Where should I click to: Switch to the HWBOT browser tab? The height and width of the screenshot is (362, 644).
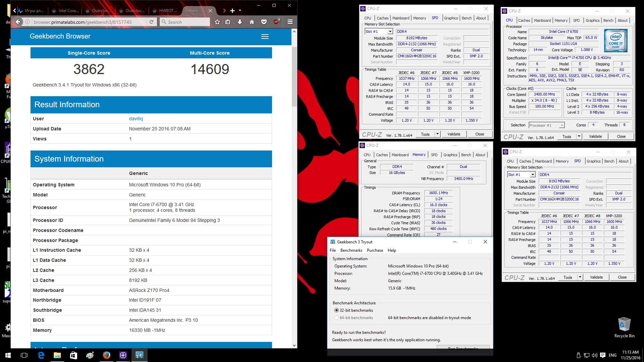click(165, 11)
